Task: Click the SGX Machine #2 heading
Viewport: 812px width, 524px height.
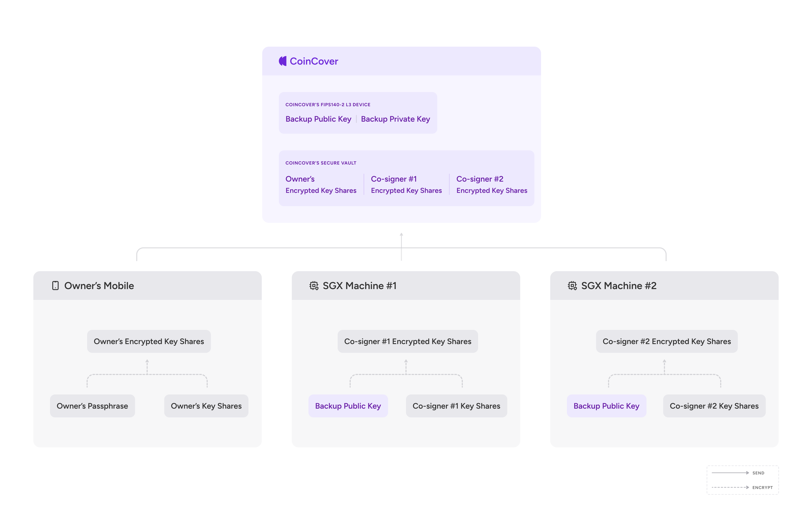Action: coord(619,286)
